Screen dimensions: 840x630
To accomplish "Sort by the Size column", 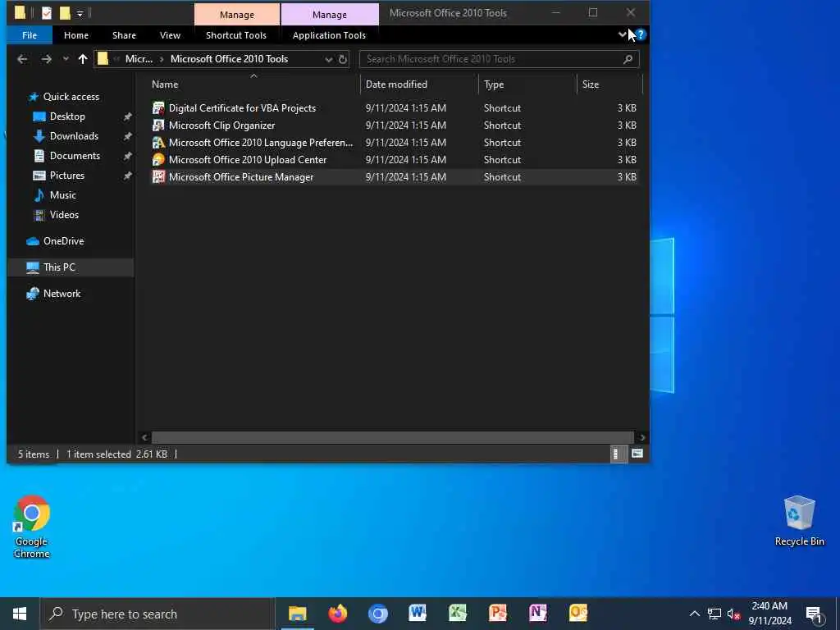I will (x=609, y=84).
